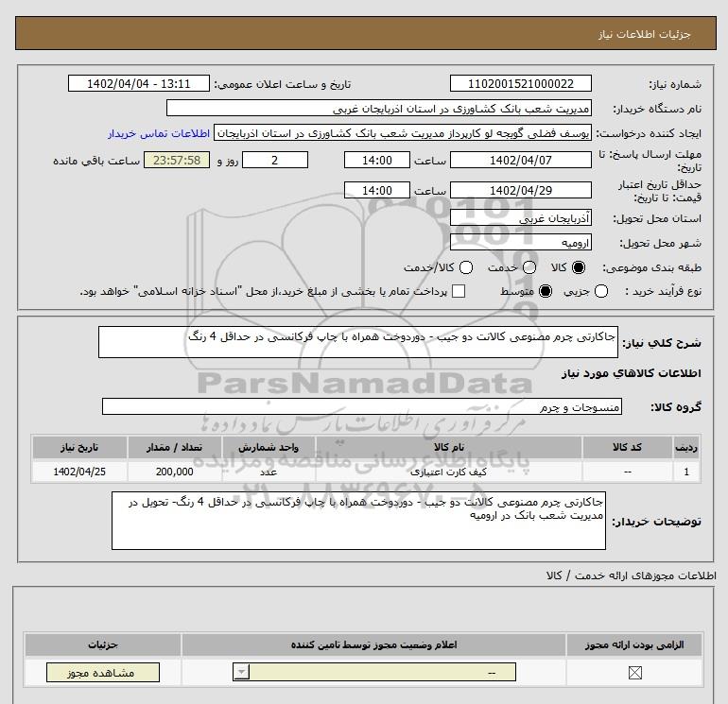728x704 pixels.
Task: Click the price validity date 1402/04/29
Action: (520, 190)
